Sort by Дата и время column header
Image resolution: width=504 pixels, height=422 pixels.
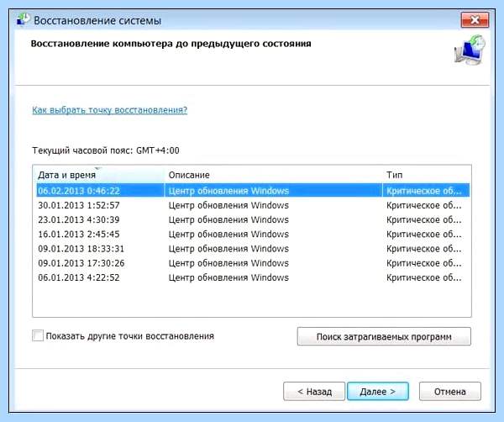pos(98,175)
